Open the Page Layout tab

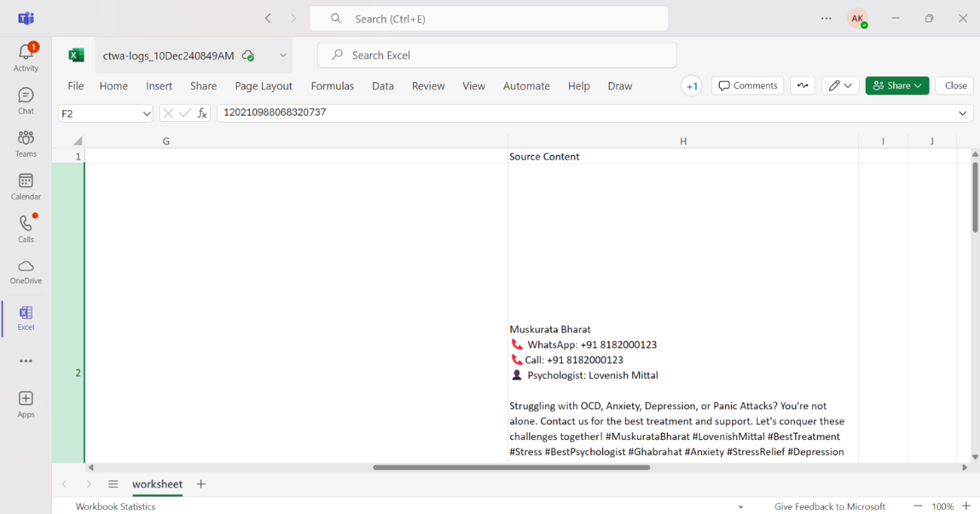(263, 86)
